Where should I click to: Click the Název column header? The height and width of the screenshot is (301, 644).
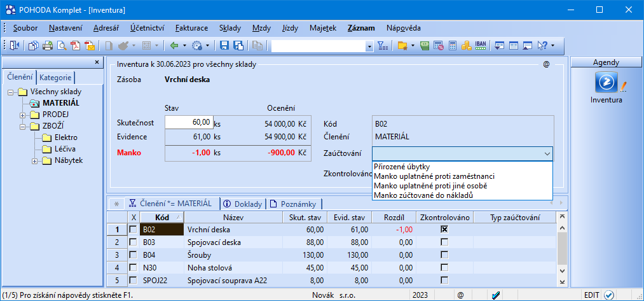[x=233, y=217]
